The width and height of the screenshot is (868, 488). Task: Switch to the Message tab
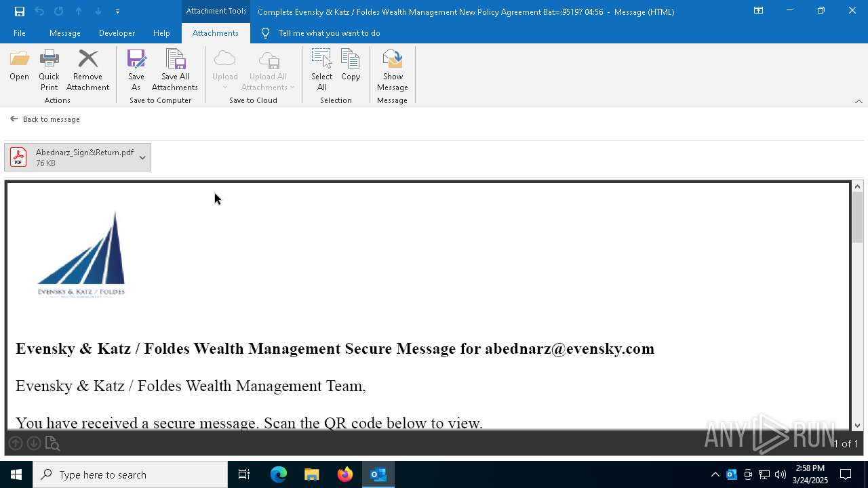[x=65, y=33]
